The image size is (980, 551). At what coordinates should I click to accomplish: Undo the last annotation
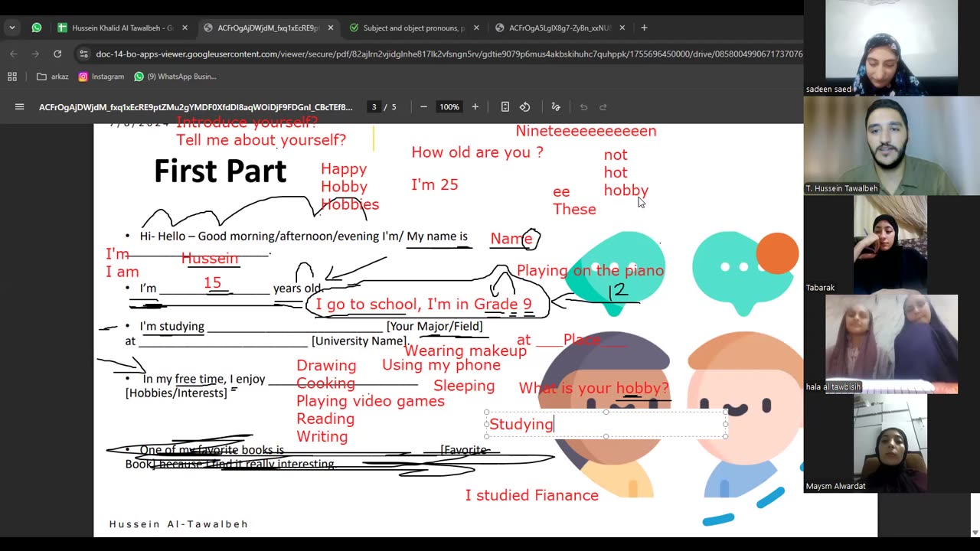click(583, 107)
